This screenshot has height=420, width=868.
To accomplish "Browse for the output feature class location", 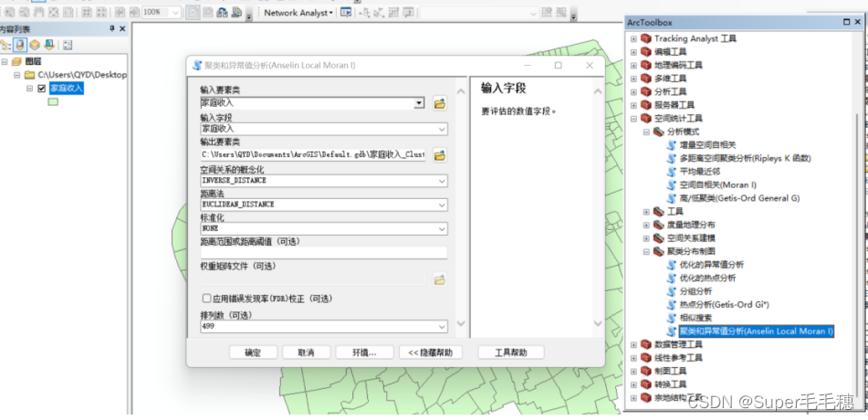I will point(440,155).
